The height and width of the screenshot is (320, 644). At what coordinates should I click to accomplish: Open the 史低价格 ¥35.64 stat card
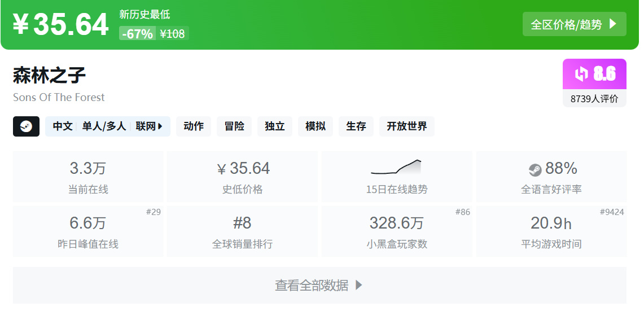pos(242,177)
